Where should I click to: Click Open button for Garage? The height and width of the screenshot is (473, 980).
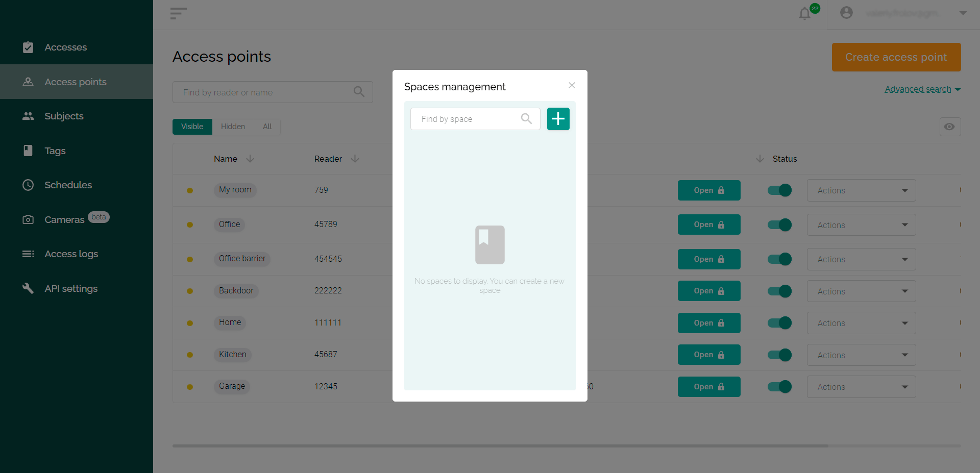click(709, 387)
